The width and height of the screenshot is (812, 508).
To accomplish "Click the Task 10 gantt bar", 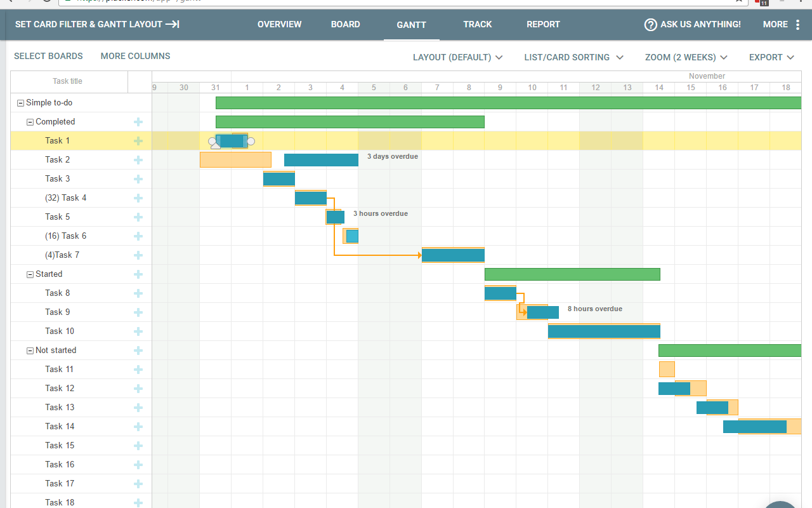I will [604, 331].
